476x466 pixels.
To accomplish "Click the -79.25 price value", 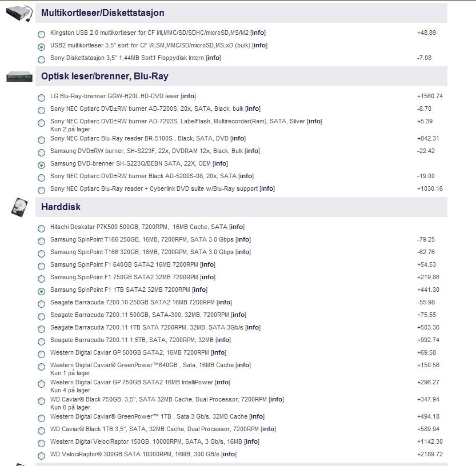I will (426, 240).
